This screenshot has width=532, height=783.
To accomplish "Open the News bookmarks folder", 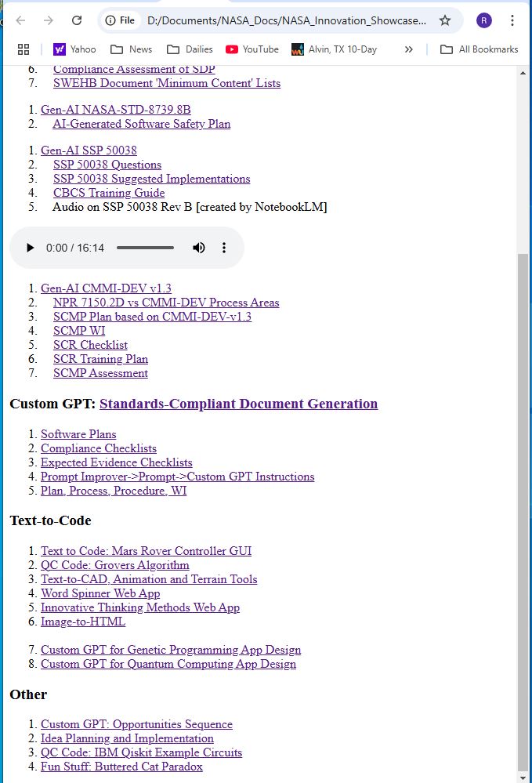I will pyautogui.click(x=132, y=49).
